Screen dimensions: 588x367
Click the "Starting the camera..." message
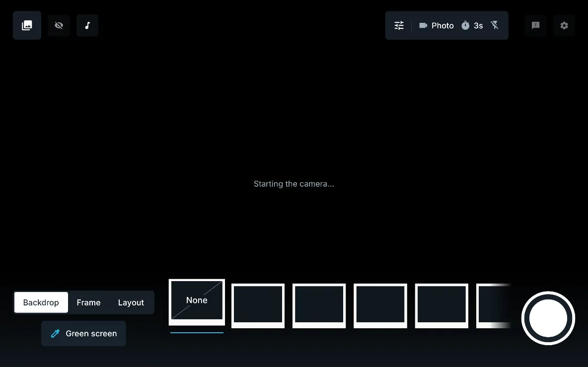(294, 184)
